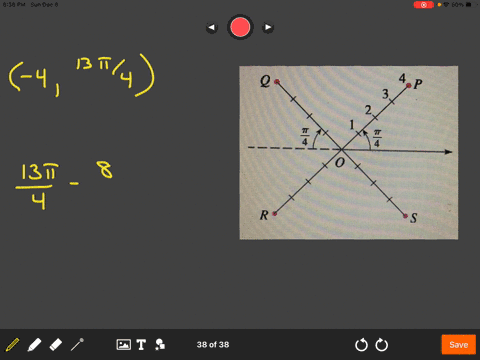Click the orange Save button
This screenshot has height=360, width=480.
[459, 344]
